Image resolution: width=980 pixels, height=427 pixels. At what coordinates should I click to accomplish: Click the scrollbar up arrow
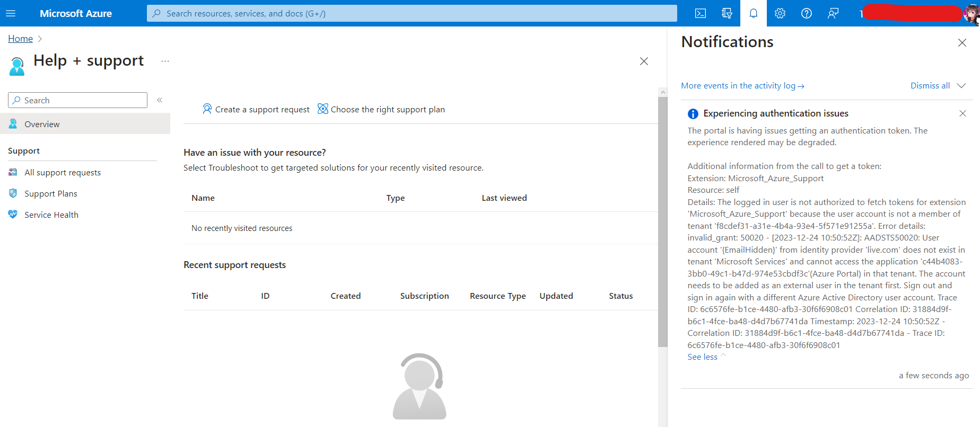pos(663,92)
